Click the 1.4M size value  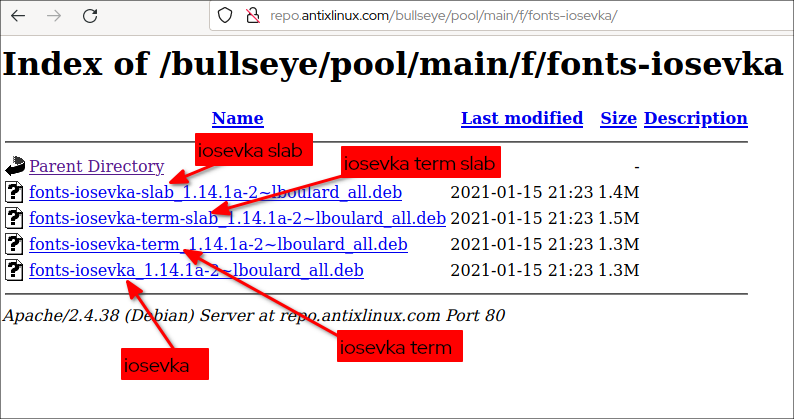(619, 193)
